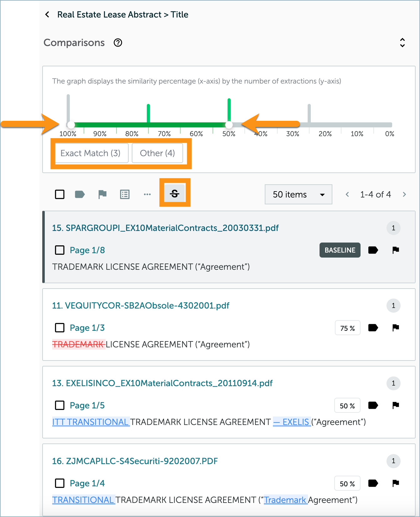Open 13. EXELISINCO_EX10MaterialContracts_20110914.pdf link

[162, 383]
